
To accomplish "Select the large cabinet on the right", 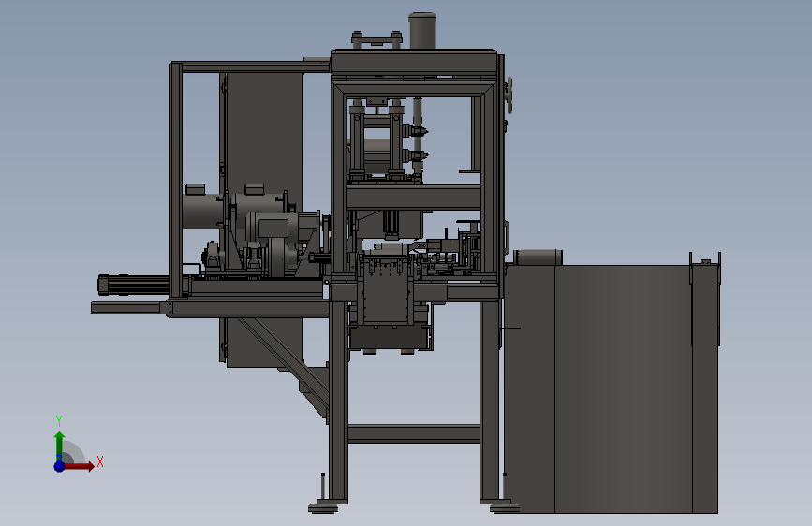I will [x=611, y=388].
